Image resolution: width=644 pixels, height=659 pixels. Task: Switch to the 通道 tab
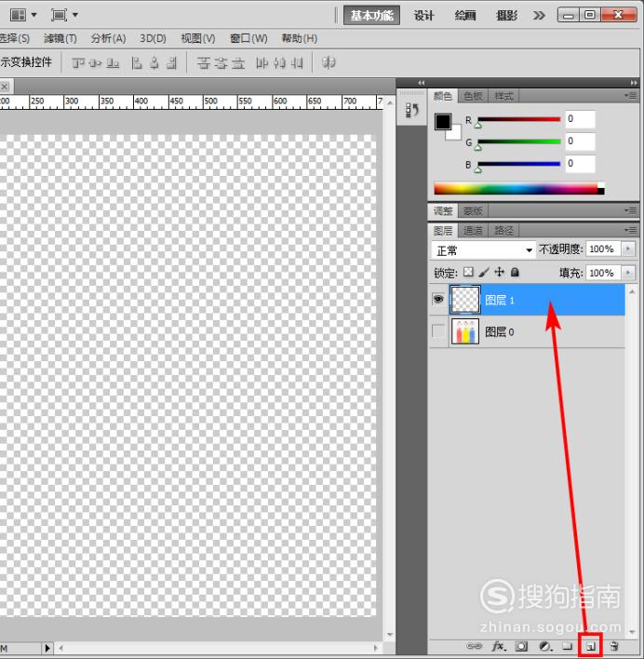pos(473,230)
